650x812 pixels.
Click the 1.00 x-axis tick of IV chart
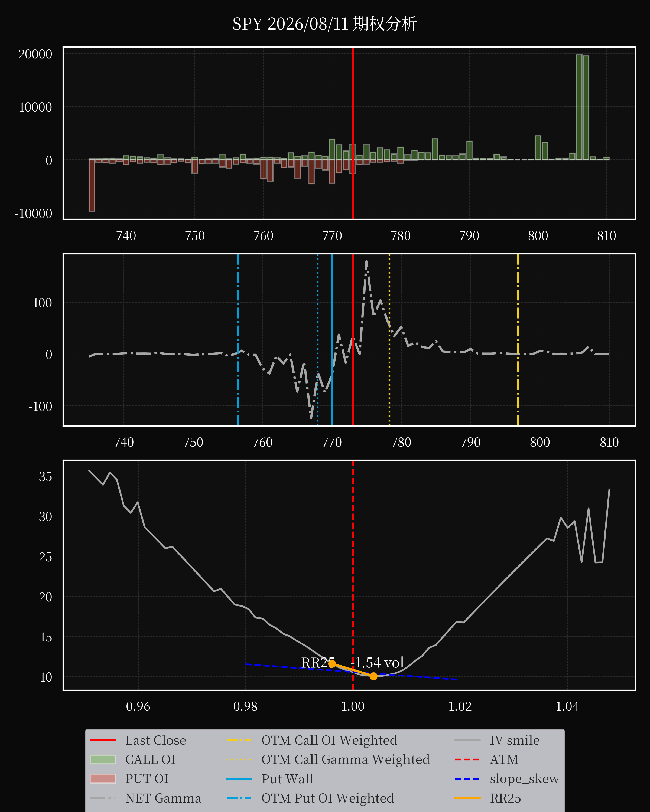click(x=353, y=706)
